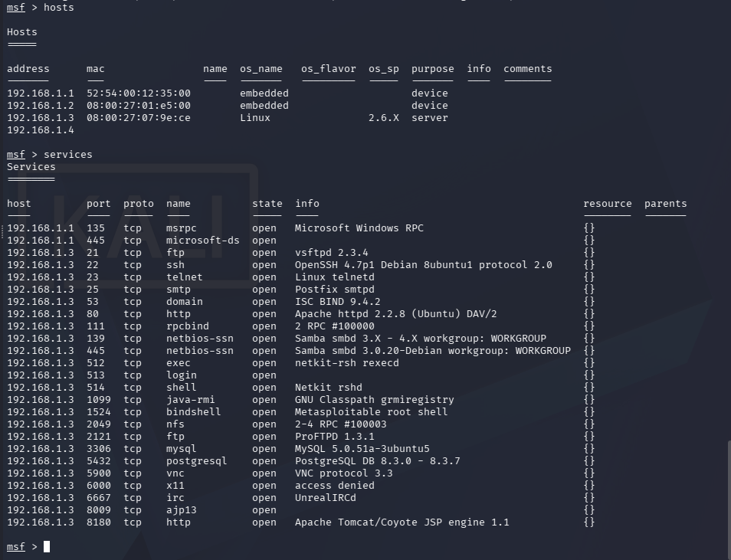Click the 'address' column header
The image size is (731, 560).
click(28, 69)
